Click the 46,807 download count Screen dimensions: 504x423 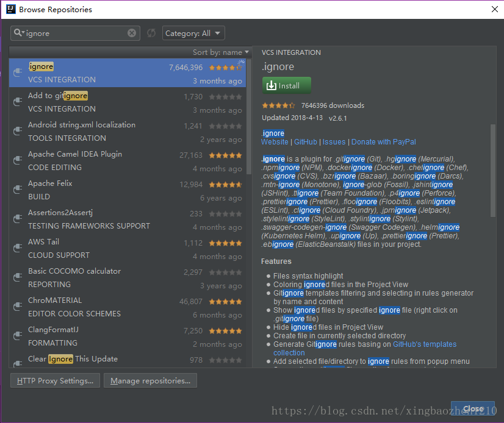coord(191,302)
